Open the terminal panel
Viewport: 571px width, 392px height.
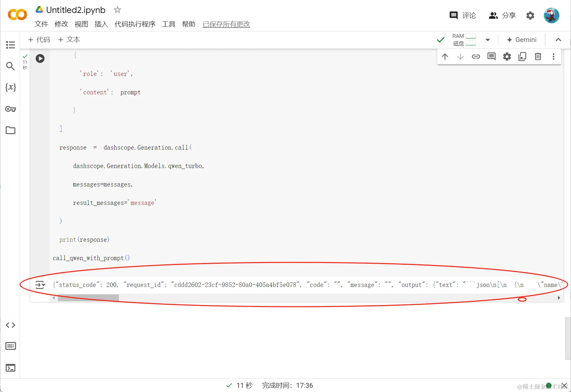[x=10, y=368]
